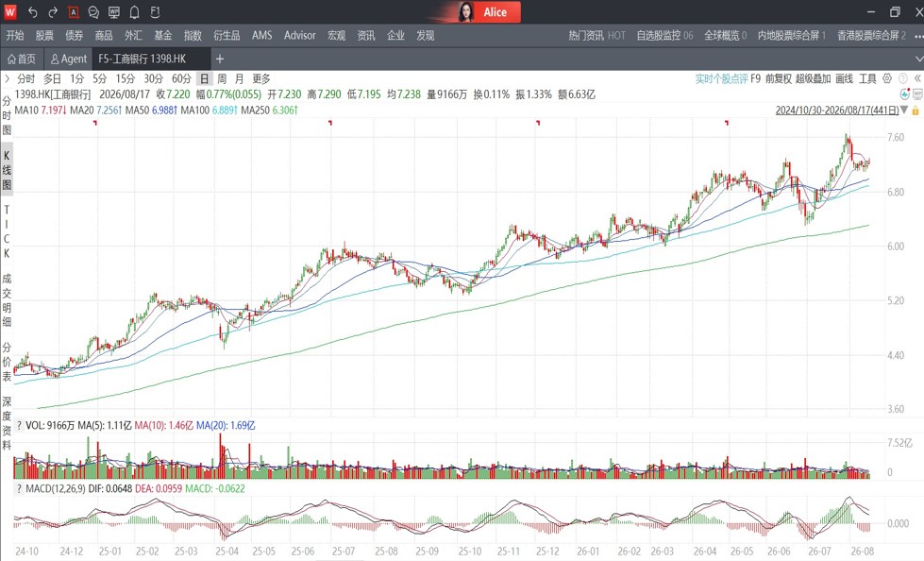Viewport: 924px width, 561px height.
Task: Select the 60分 period
Action: point(181,78)
